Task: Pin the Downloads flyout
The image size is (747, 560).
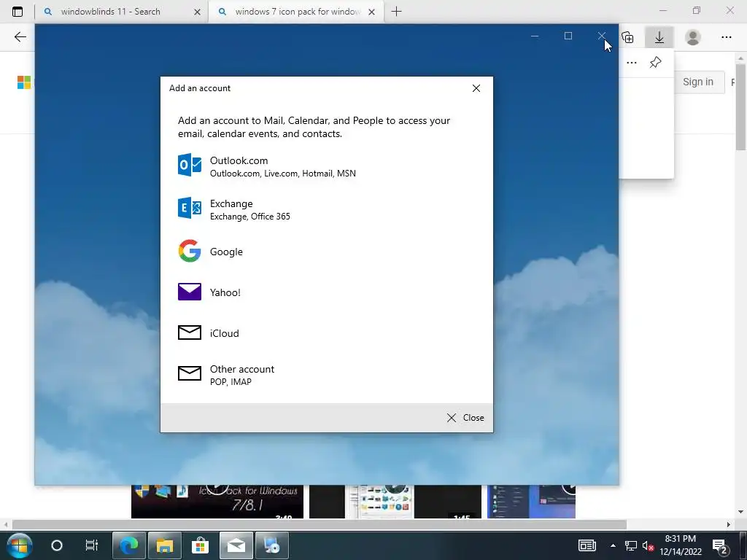Action: click(x=656, y=63)
